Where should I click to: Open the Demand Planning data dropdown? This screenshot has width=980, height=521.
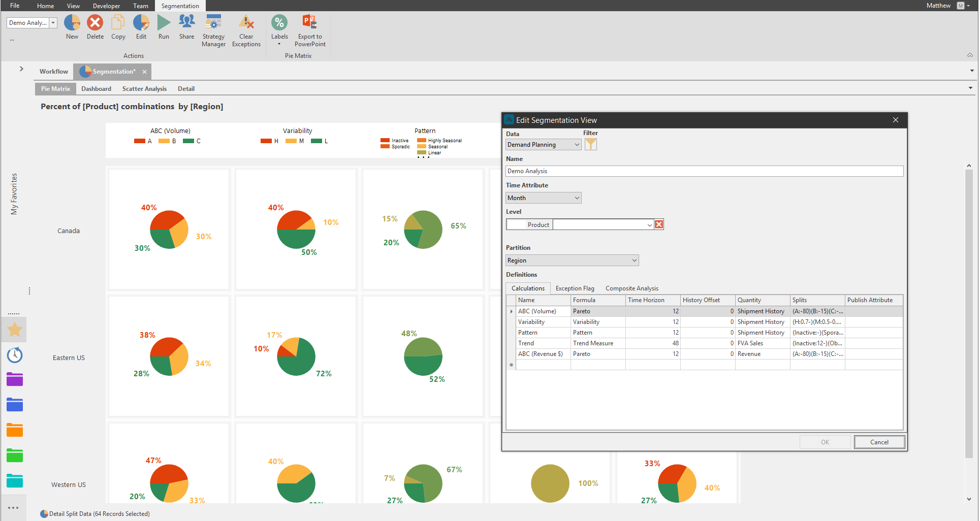[x=543, y=145]
